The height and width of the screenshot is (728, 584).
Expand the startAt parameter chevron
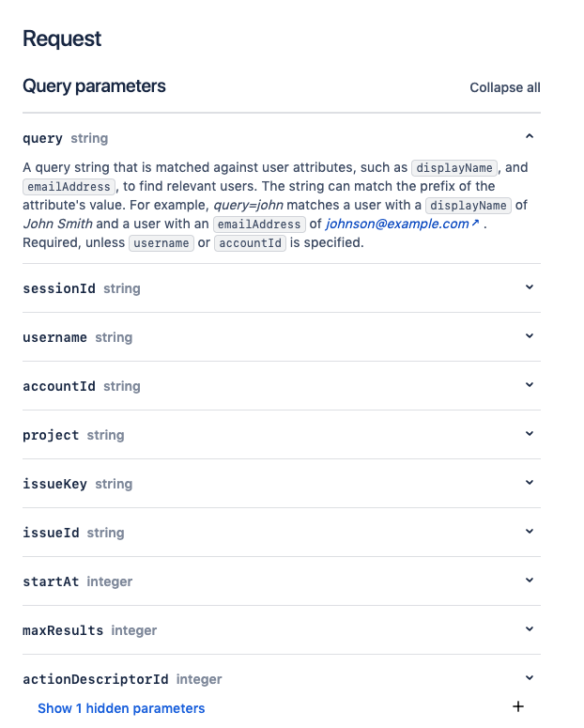(x=530, y=581)
